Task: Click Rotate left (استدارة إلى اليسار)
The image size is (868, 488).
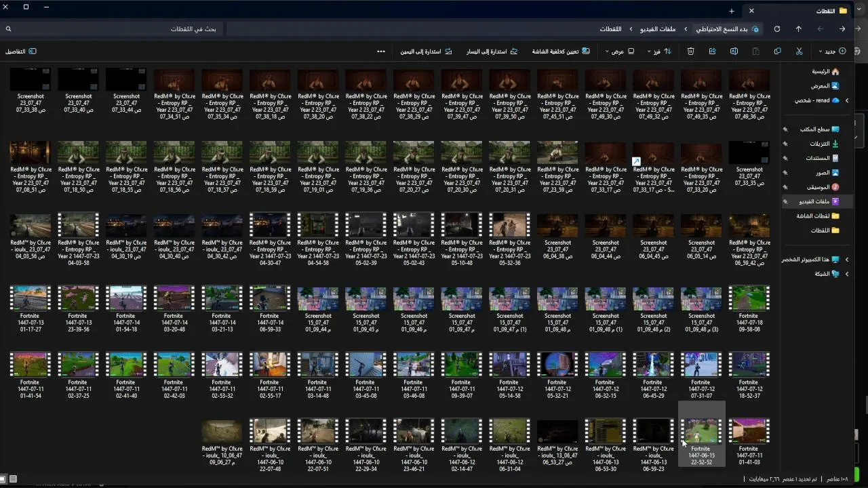Action: [x=492, y=52]
